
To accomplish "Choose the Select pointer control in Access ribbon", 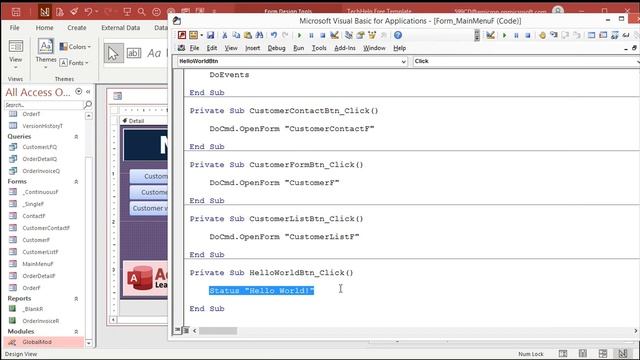I will (x=113, y=53).
